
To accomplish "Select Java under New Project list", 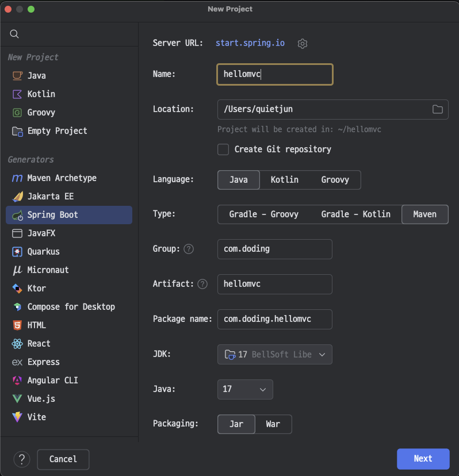I will click(69, 75).
